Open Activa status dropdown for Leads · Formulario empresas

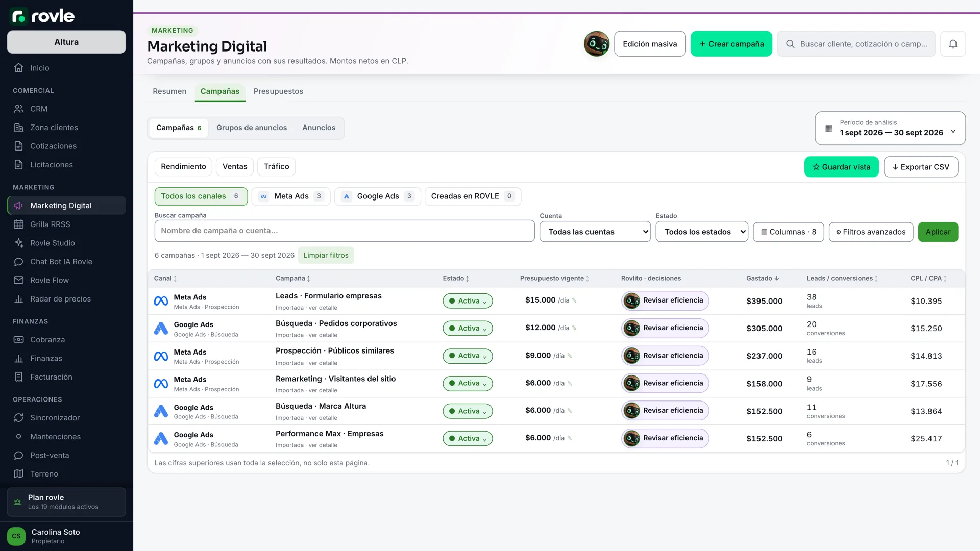[x=468, y=301]
